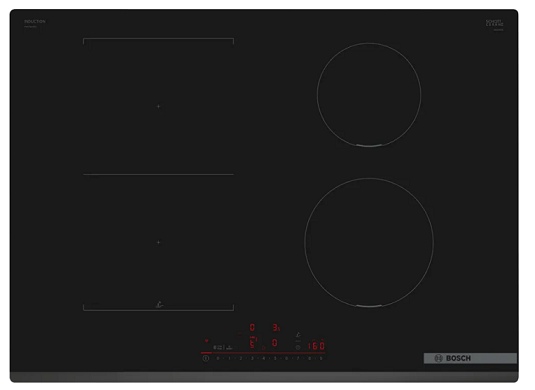
Task: Set power level 4 on the slider
Action: (x=263, y=358)
